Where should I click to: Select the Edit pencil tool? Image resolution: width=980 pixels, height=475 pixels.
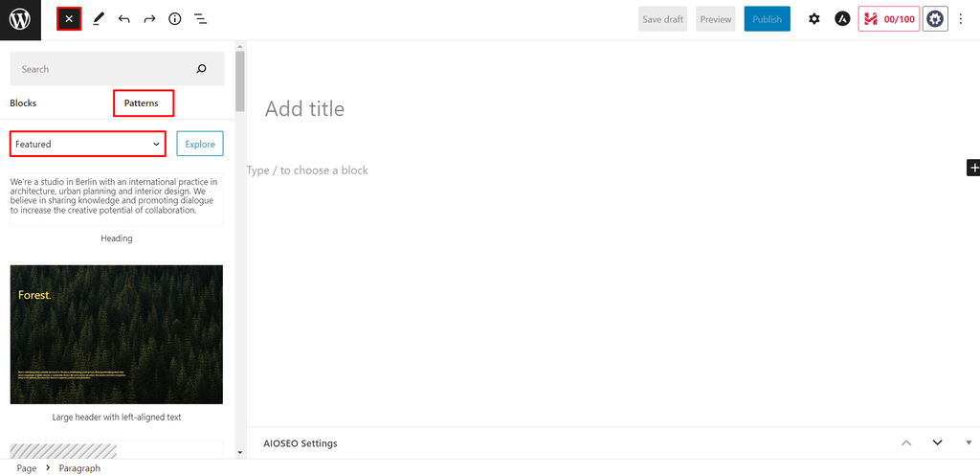99,19
